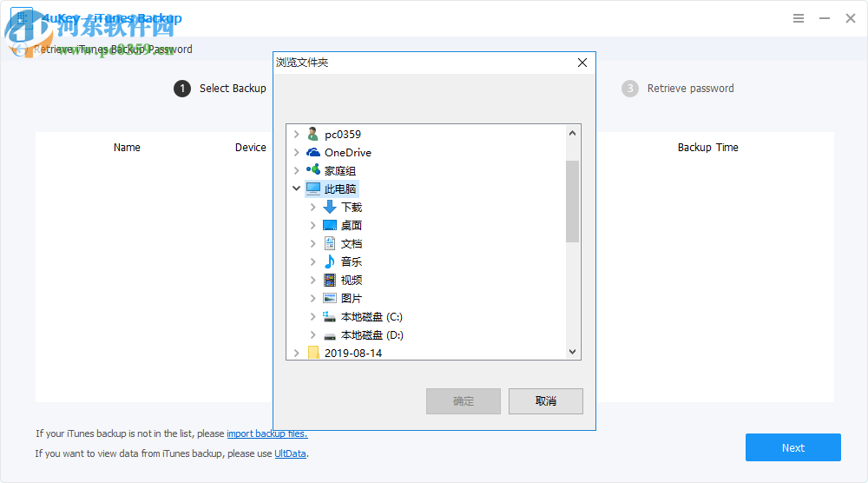Image resolution: width=868 pixels, height=483 pixels.
Task: Select OneDrive in the folder tree
Action: 348,152
